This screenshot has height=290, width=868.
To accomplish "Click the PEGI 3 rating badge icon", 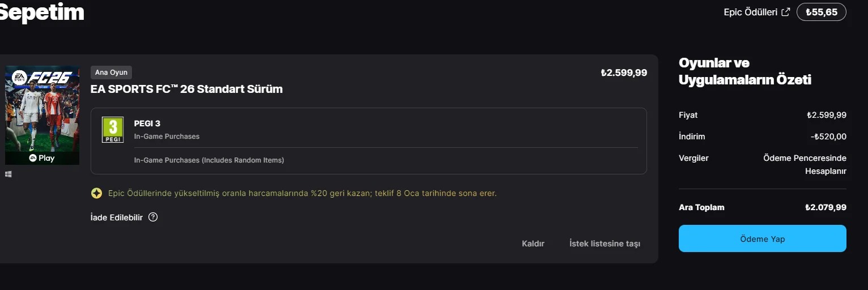I will tap(113, 130).
